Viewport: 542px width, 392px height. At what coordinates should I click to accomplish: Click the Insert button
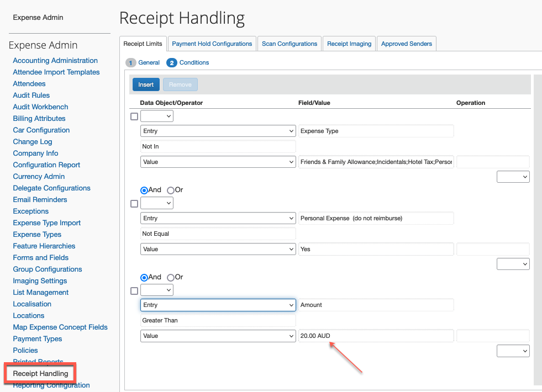pos(146,84)
